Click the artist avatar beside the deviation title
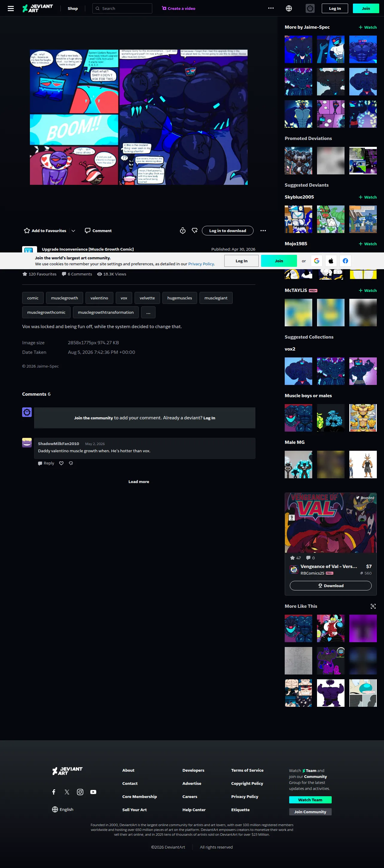 [x=29, y=250]
